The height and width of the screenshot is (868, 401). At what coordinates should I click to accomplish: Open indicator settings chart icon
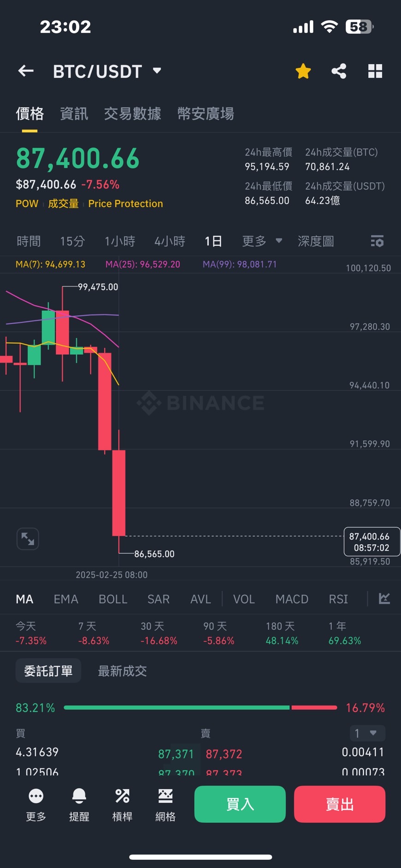[384, 599]
